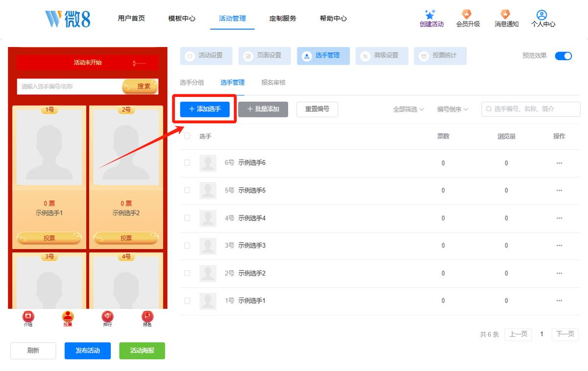Open 创建活动 star icon
This screenshot has width=588, height=371.
pos(431,15)
